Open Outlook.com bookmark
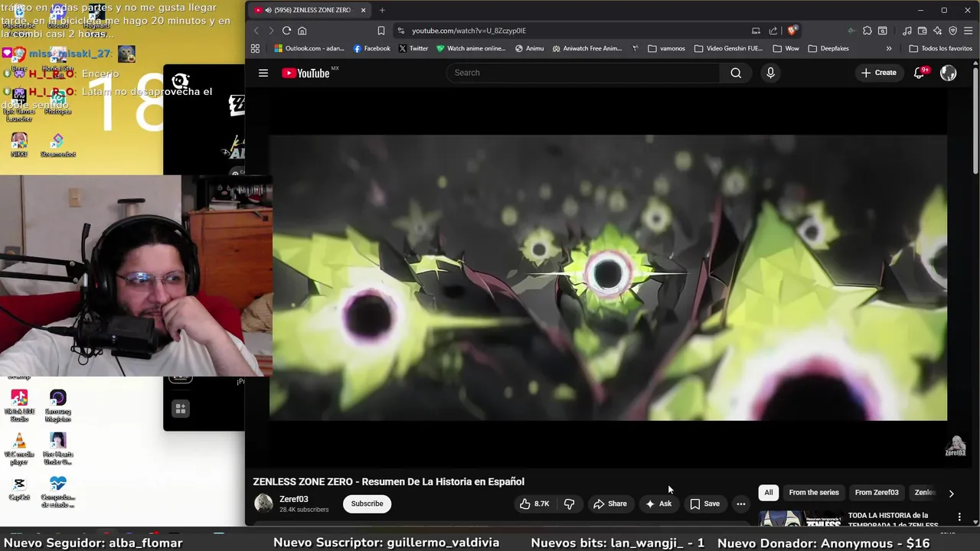Image resolution: width=980 pixels, height=551 pixels. [309, 48]
